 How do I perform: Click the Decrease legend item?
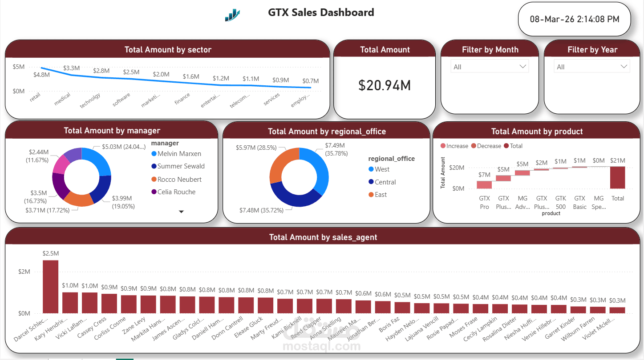coord(486,146)
